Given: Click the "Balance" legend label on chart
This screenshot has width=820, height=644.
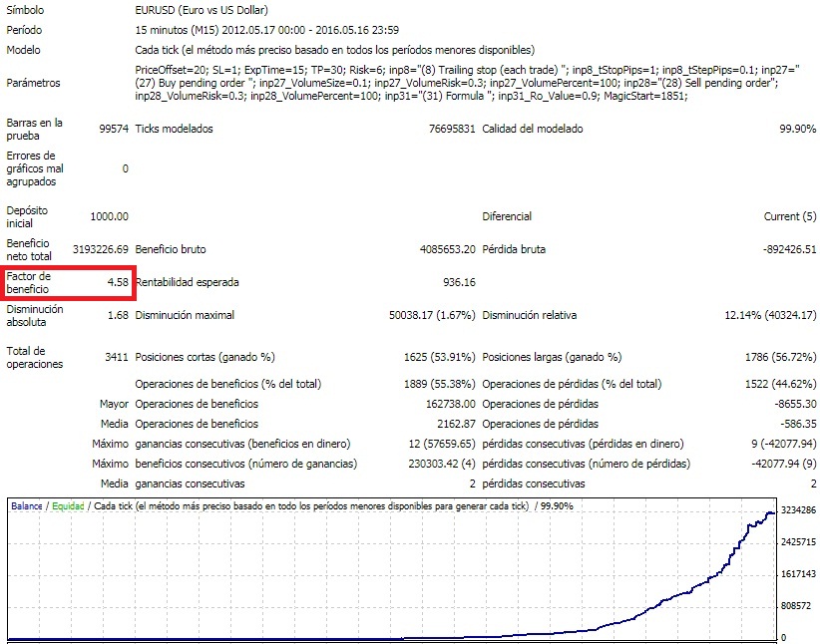Looking at the screenshot, I should click(27, 506).
